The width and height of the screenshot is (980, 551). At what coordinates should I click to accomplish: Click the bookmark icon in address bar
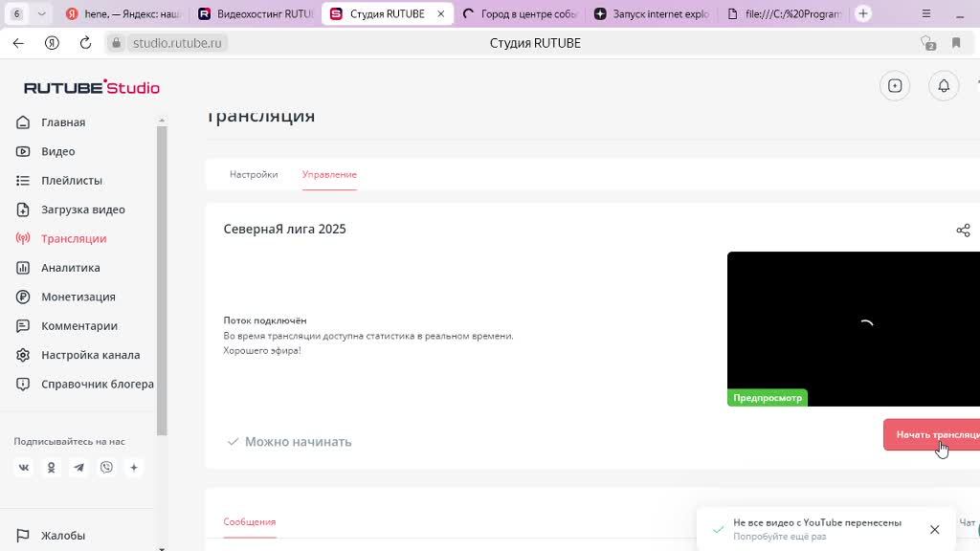[x=956, y=43]
